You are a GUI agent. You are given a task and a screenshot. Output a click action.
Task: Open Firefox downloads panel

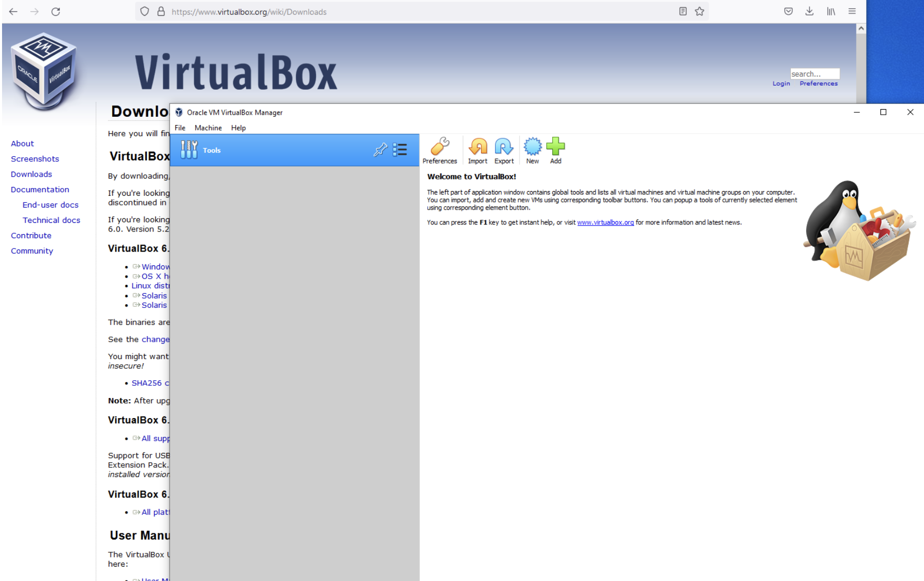[x=809, y=11]
